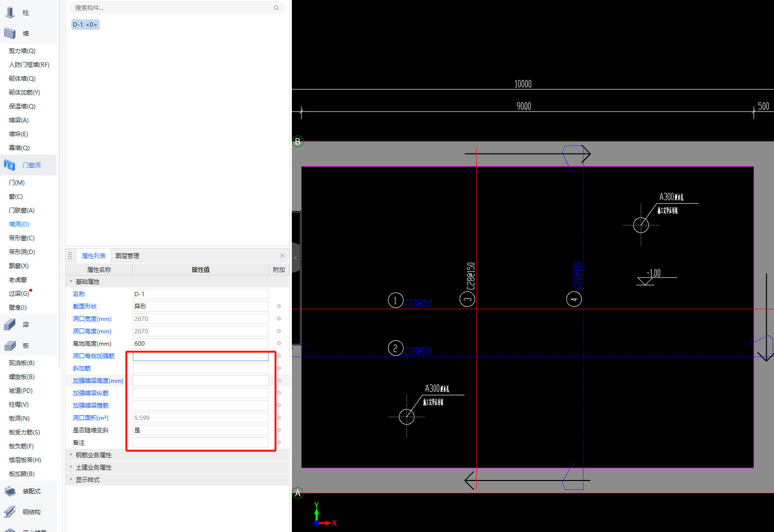Select 门(M) in component list
This screenshot has height=532, width=774.
[17, 182]
